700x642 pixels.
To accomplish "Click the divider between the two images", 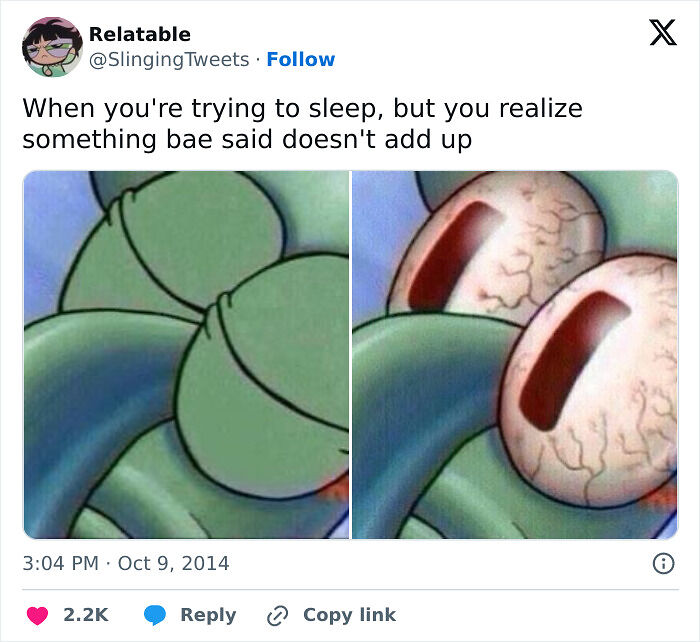I will point(350,355).
